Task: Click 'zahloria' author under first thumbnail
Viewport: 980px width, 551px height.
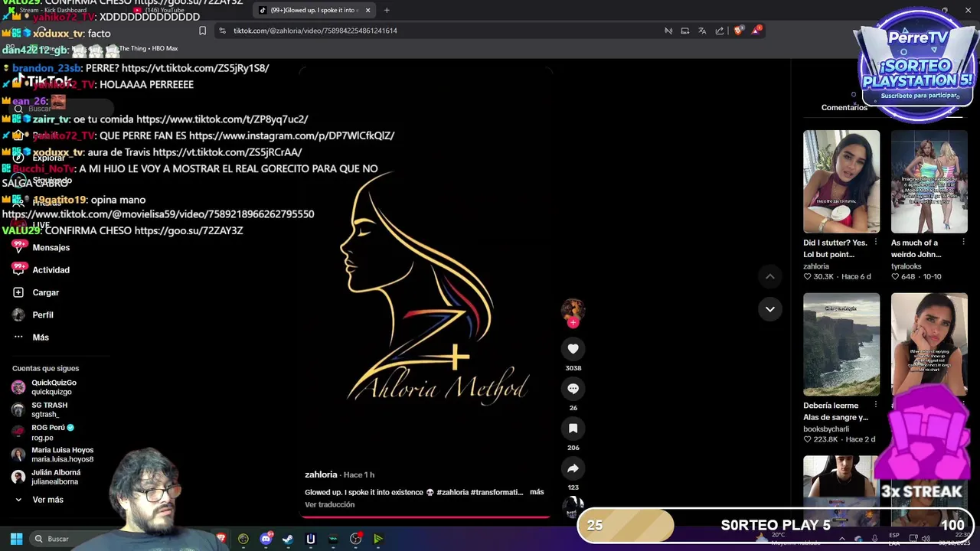Action: click(816, 266)
